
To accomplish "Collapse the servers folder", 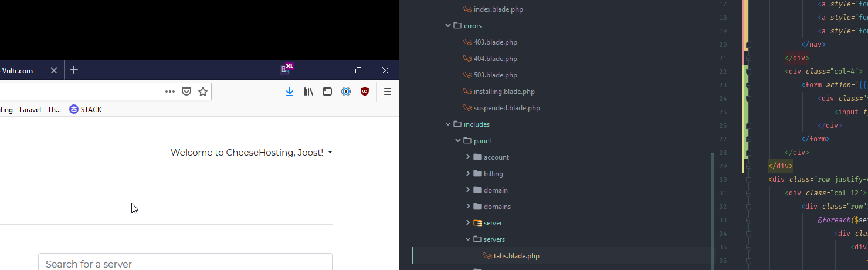I will pyautogui.click(x=468, y=239).
